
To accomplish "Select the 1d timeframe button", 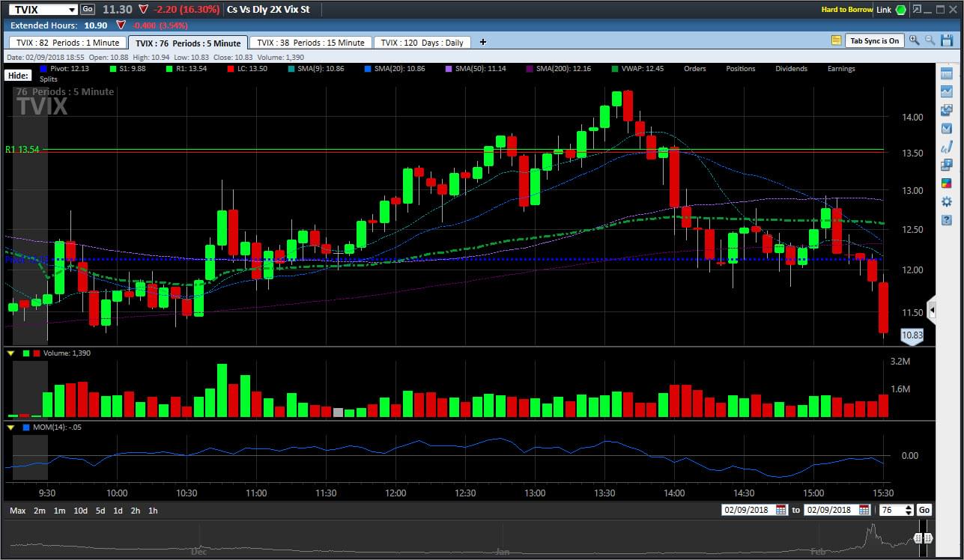I will click(116, 510).
